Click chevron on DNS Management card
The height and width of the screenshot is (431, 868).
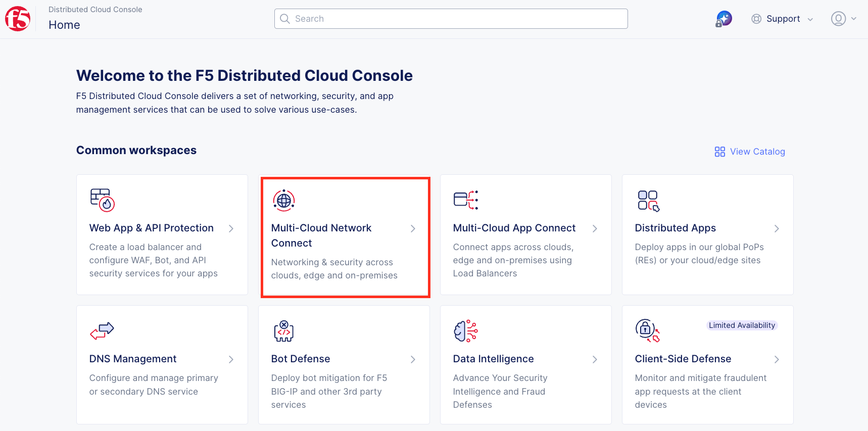point(231,359)
